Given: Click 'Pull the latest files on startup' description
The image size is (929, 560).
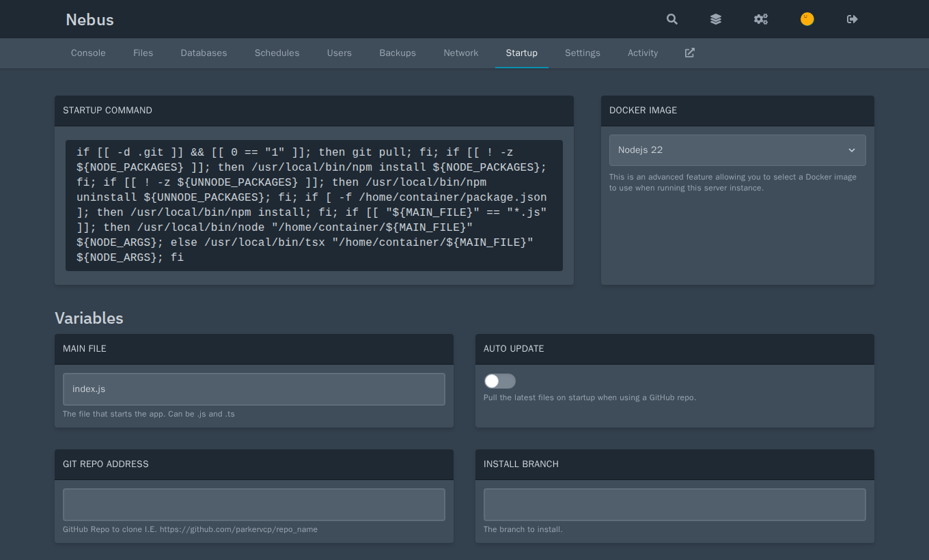Looking at the screenshot, I should [590, 397].
